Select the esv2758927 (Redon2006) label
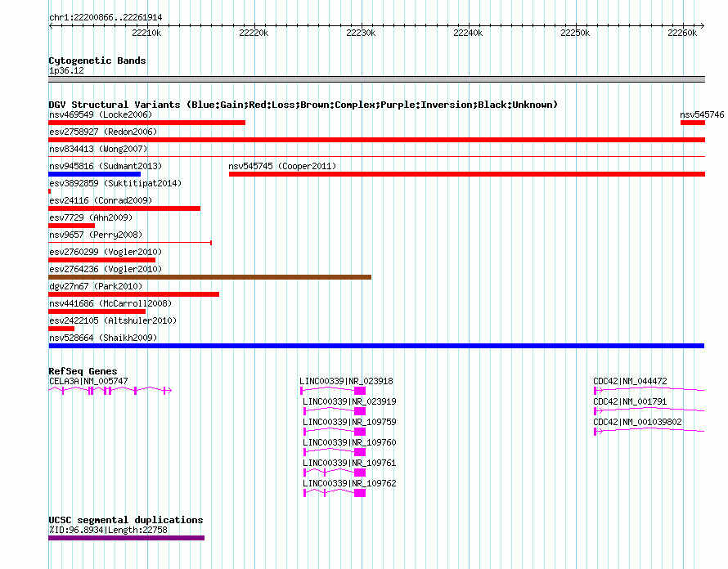728x569 pixels. (x=103, y=132)
